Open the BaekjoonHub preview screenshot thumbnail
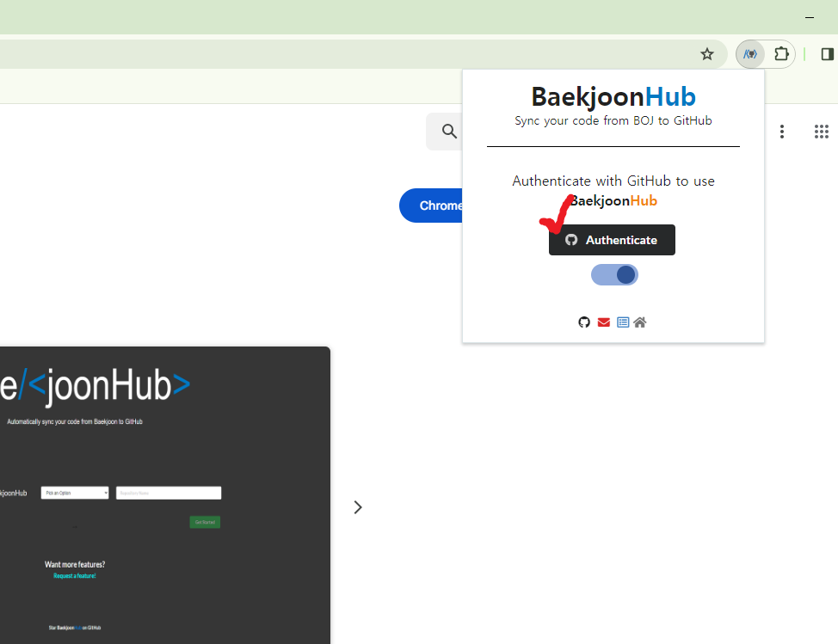Viewport: 838px width, 644px height. tap(165, 495)
